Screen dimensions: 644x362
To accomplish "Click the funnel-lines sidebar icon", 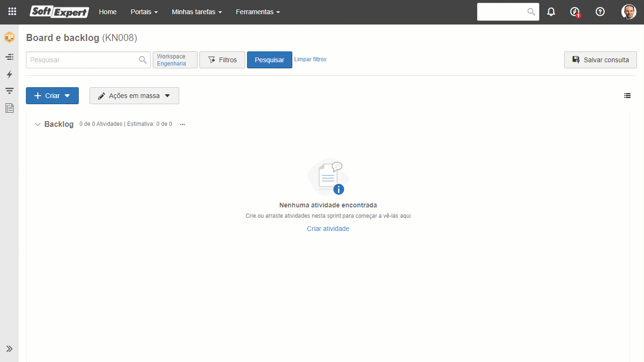I will click(x=9, y=91).
